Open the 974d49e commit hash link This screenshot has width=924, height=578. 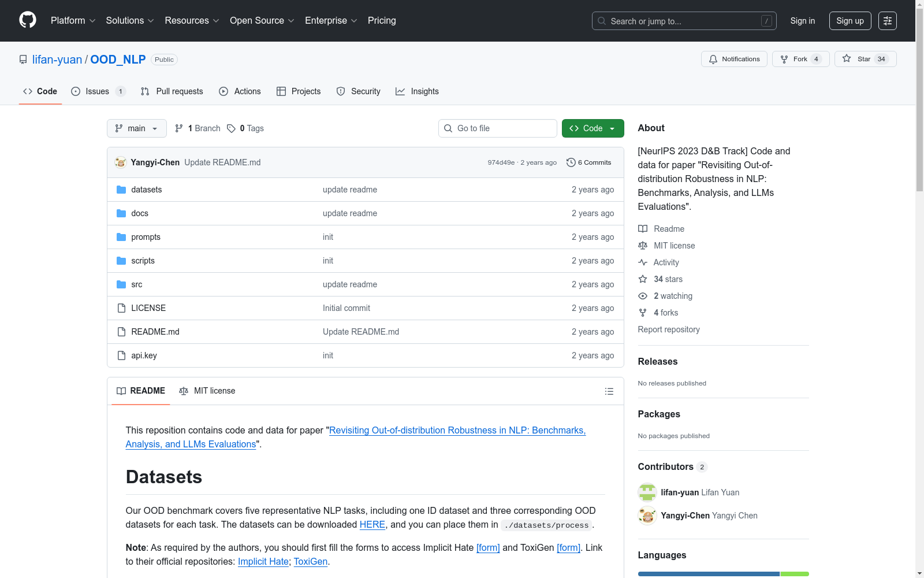point(501,162)
